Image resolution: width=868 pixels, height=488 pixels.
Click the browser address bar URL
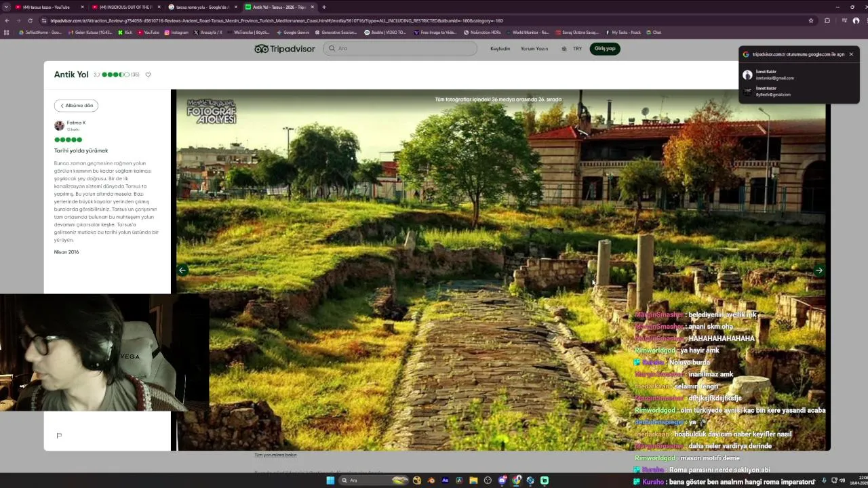pos(277,20)
